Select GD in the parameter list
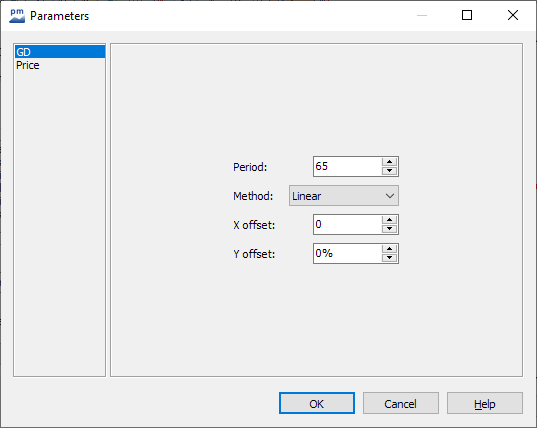This screenshot has height=428, width=537. (x=60, y=52)
